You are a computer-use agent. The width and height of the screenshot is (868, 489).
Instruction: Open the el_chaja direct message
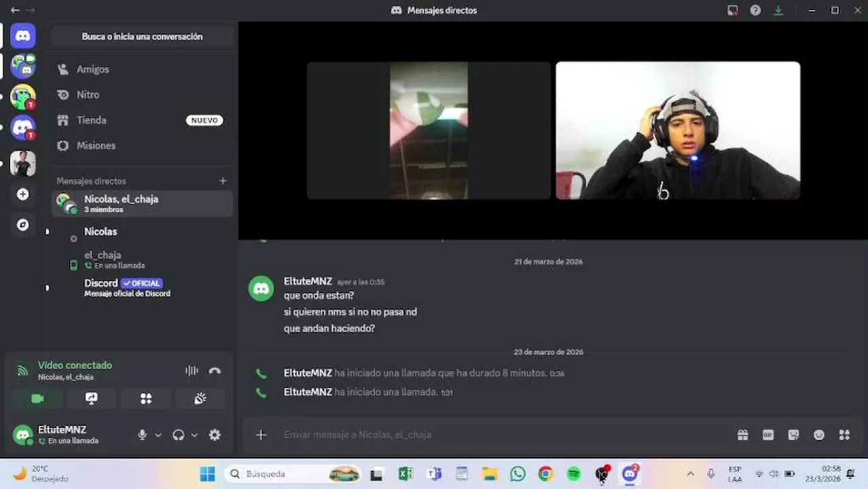click(x=142, y=259)
